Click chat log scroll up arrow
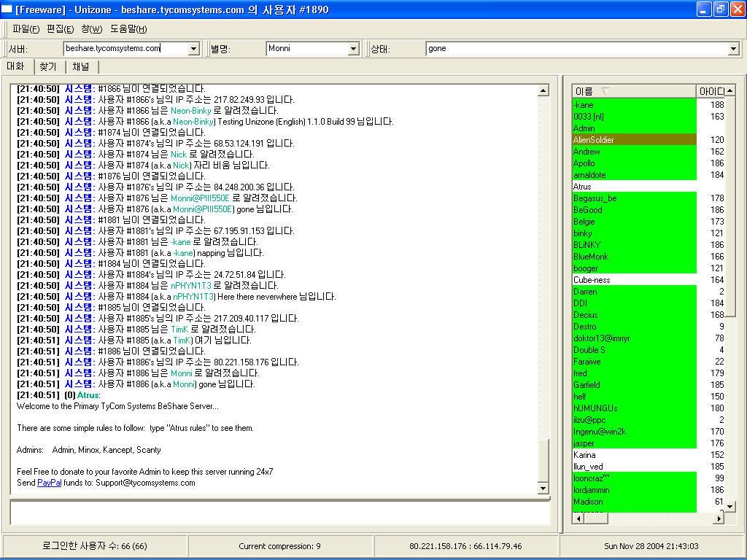Screen dimensions: 747x560 click(543, 90)
